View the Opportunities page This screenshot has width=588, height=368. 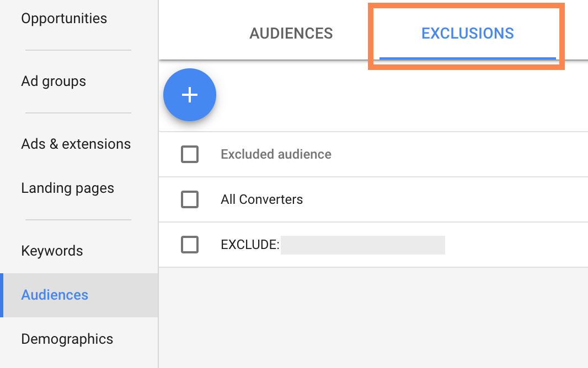click(64, 18)
